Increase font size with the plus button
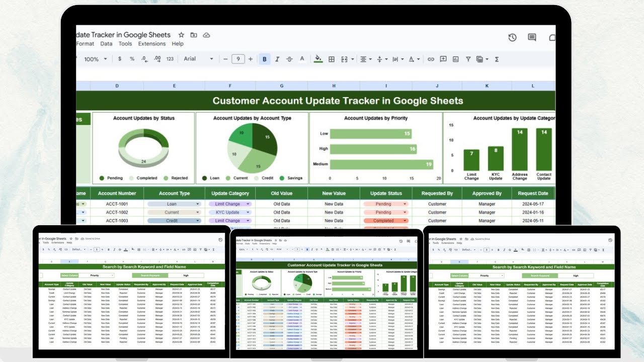 pyautogui.click(x=251, y=59)
